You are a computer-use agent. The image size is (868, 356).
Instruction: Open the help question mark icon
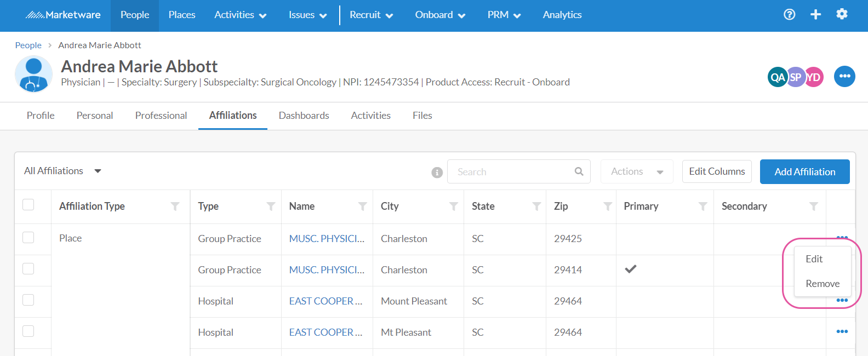pos(789,15)
